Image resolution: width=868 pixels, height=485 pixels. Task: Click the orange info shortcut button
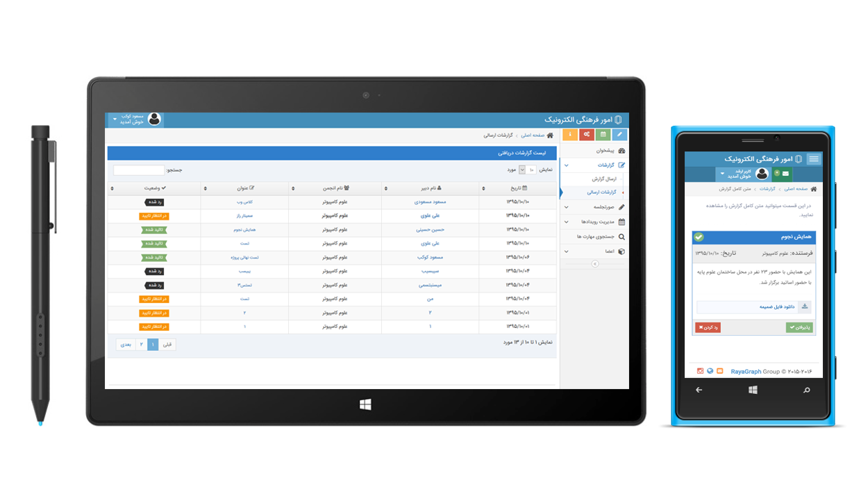[x=570, y=135]
